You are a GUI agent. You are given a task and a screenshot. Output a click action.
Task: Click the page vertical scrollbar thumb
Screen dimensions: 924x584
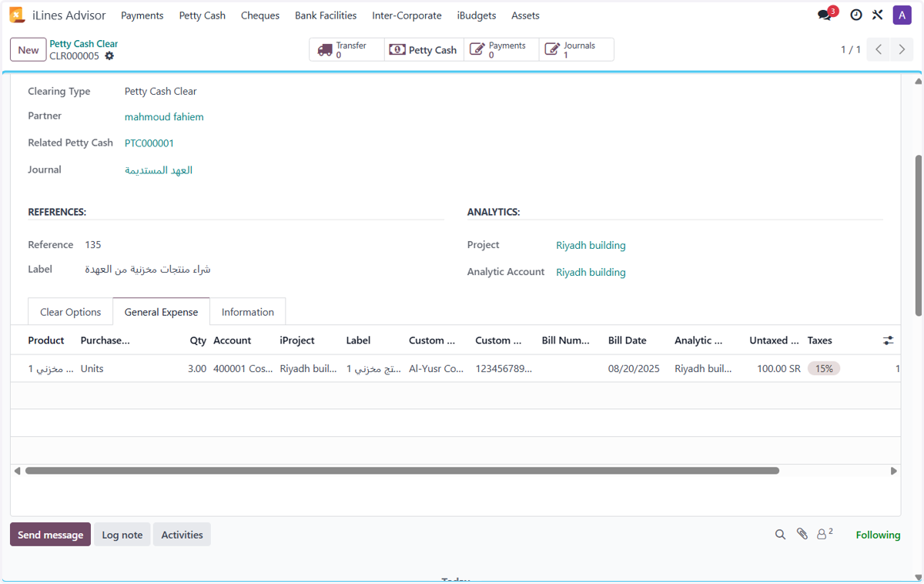(x=918, y=235)
